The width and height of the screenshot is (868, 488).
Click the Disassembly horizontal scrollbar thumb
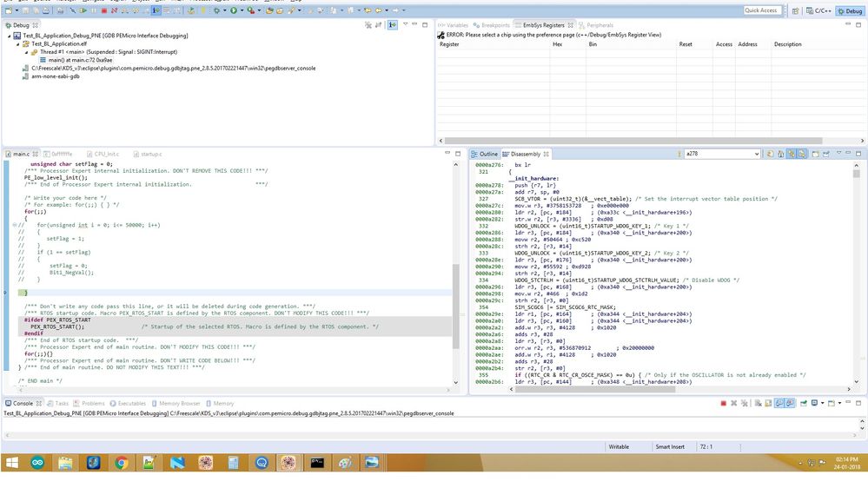click(x=595, y=389)
